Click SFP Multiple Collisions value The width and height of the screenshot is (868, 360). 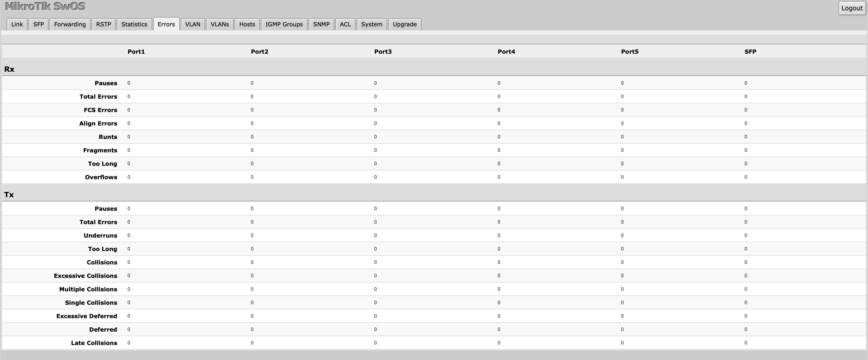[746, 289]
